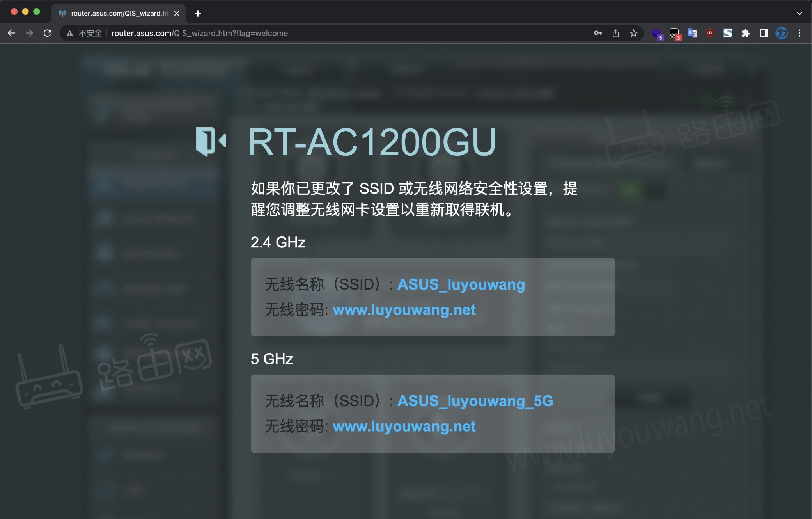Click the back navigation arrow
The height and width of the screenshot is (519, 812).
[11, 33]
